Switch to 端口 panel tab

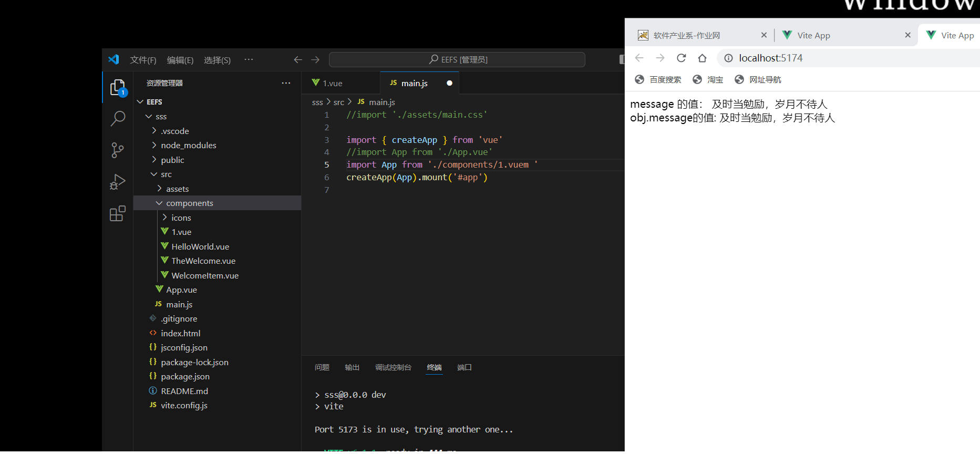click(465, 367)
